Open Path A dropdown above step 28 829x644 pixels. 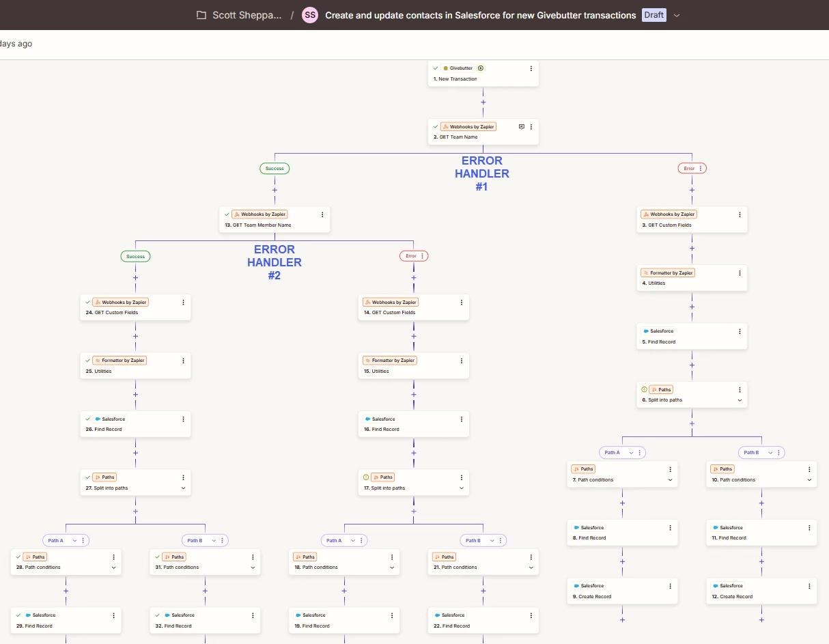coord(74,540)
